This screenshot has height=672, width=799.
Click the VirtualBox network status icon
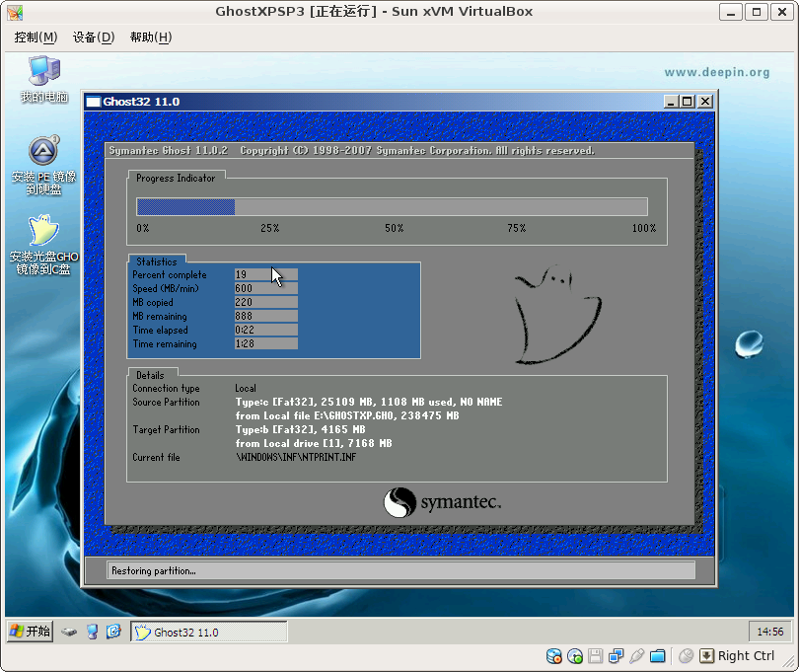[617, 656]
